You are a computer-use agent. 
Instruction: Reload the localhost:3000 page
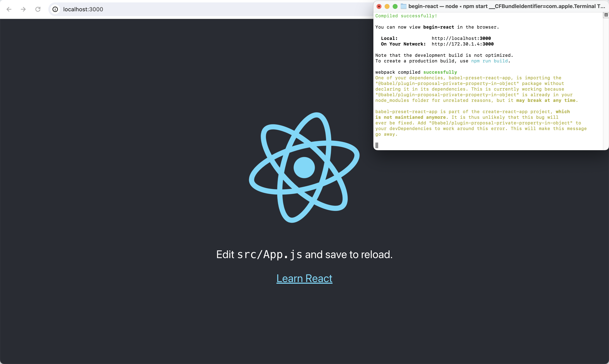point(38,9)
